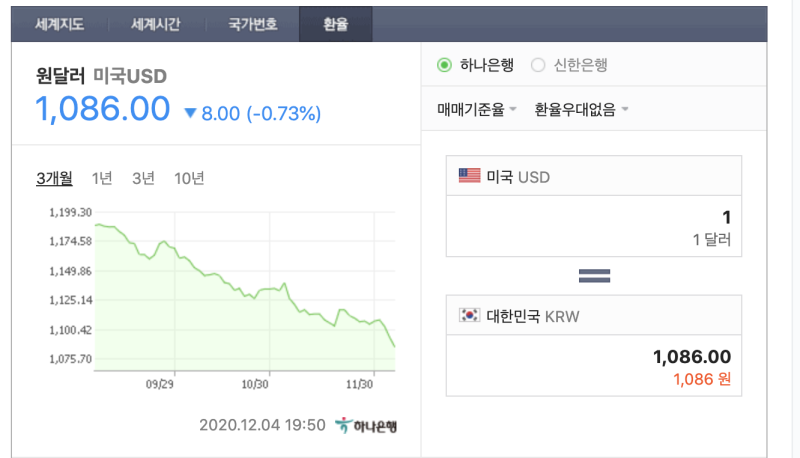Click the blue down-triangle change indicator

tap(190, 113)
